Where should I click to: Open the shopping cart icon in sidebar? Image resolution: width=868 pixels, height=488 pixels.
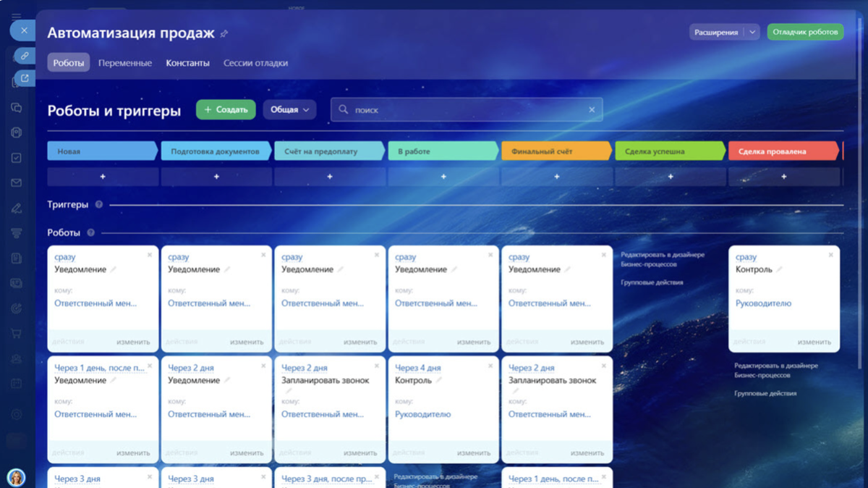(16, 334)
